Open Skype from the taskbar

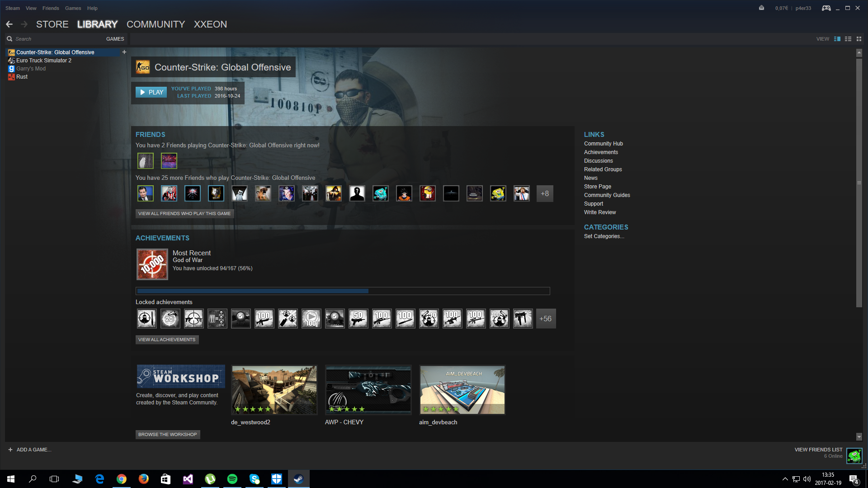click(x=255, y=479)
